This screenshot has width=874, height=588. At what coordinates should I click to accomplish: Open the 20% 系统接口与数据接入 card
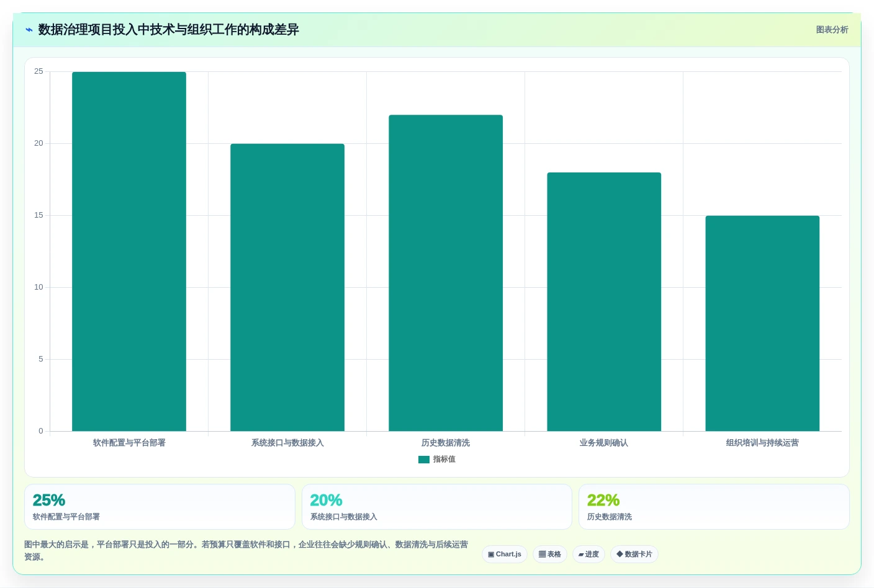point(437,507)
